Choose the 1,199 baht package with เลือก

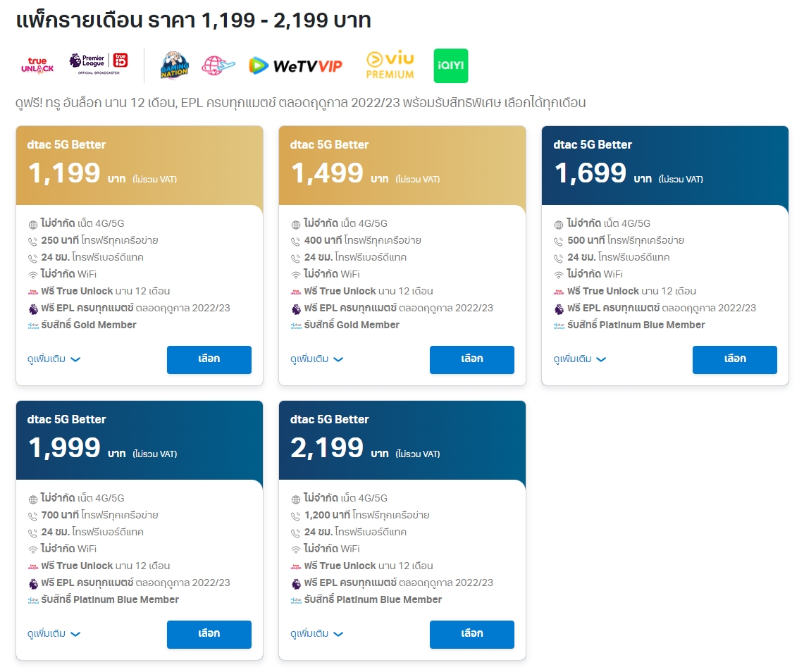click(209, 359)
